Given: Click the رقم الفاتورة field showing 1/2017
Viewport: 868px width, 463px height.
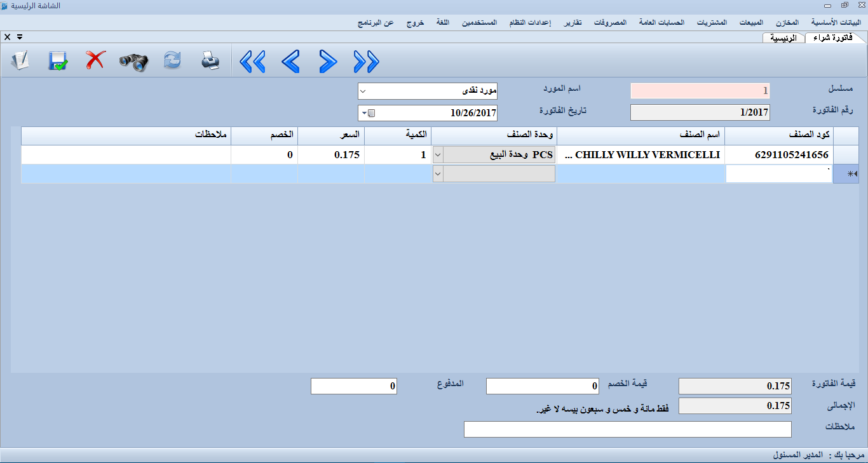Looking at the screenshot, I should 700,113.
